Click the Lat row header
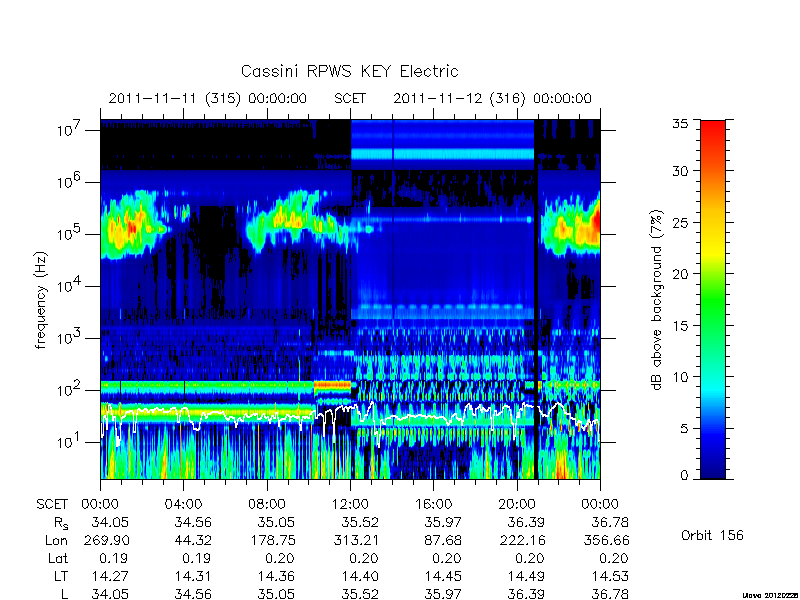 pyautogui.click(x=58, y=558)
